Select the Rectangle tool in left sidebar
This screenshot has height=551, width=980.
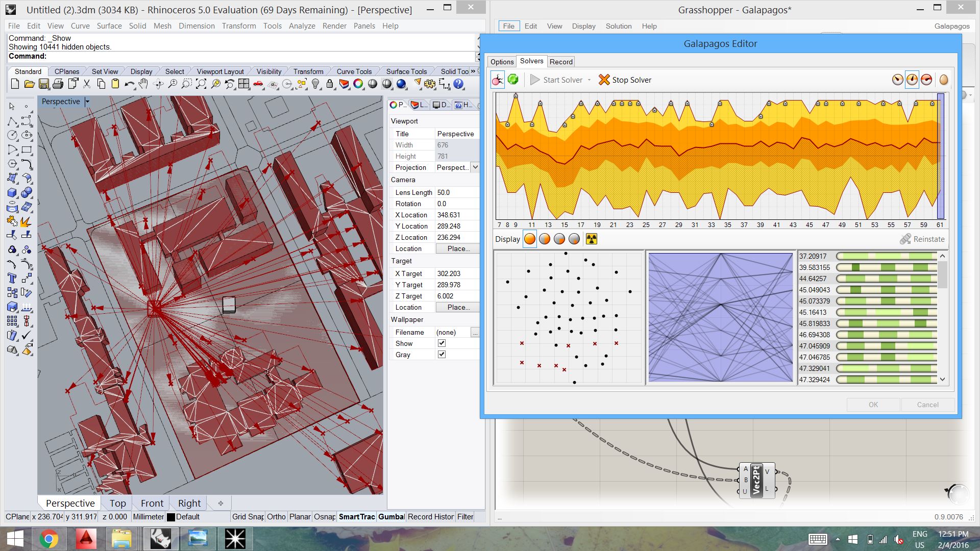point(27,149)
